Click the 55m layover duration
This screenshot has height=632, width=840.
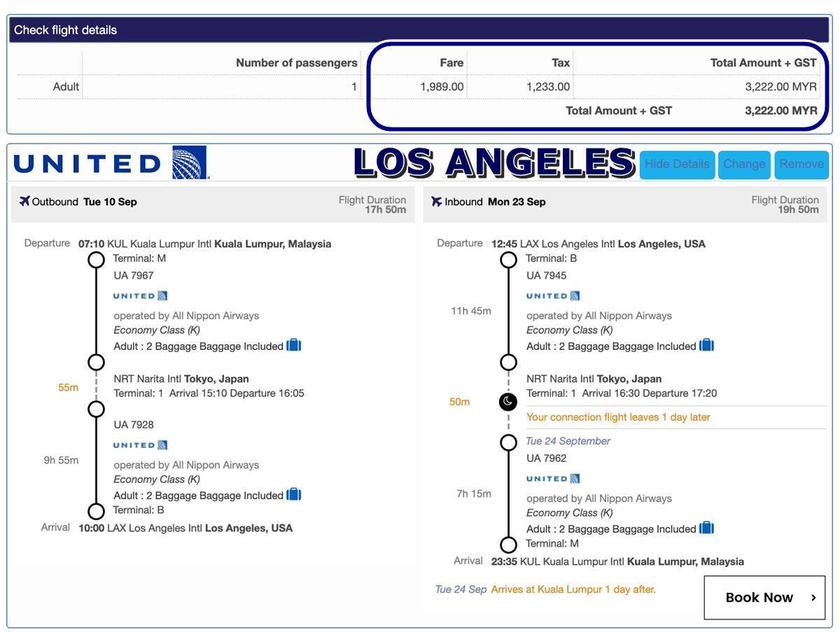coord(69,388)
